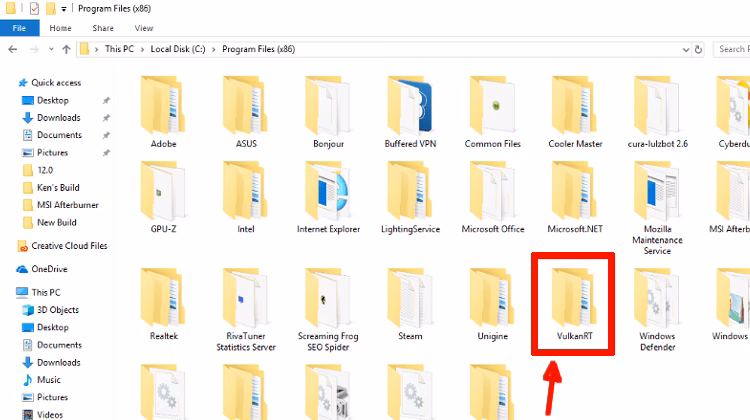Open the recent locations dropdown arrow
This screenshot has width=750, height=420.
click(x=51, y=49)
